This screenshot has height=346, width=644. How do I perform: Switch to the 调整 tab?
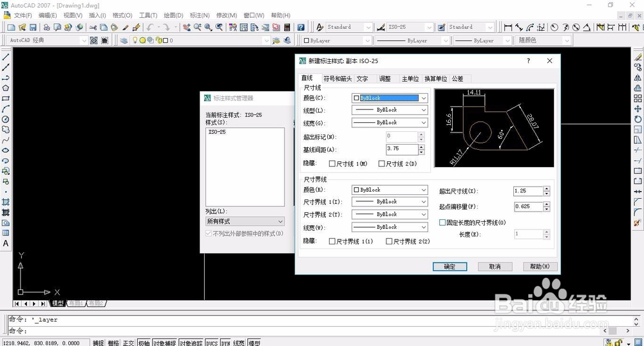coord(385,78)
